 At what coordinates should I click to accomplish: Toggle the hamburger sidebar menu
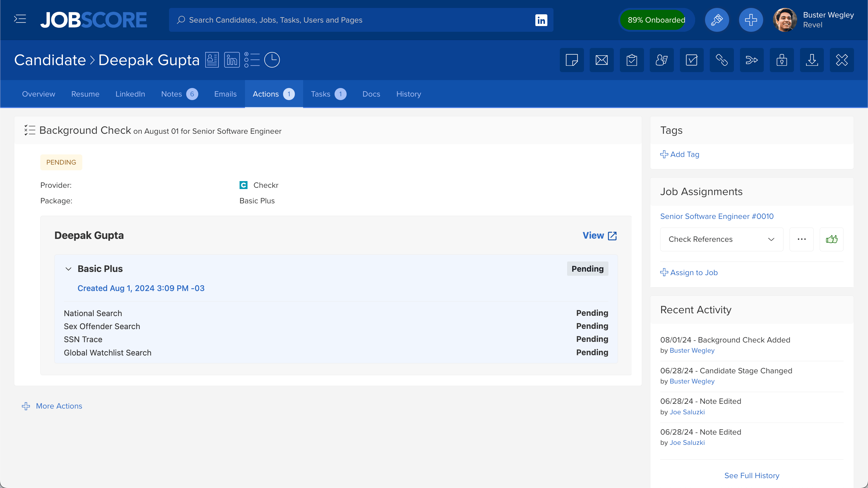tap(20, 19)
